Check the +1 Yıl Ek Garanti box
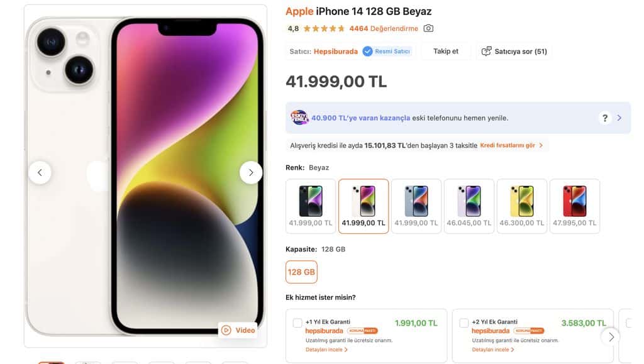 [x=297, y=323]
